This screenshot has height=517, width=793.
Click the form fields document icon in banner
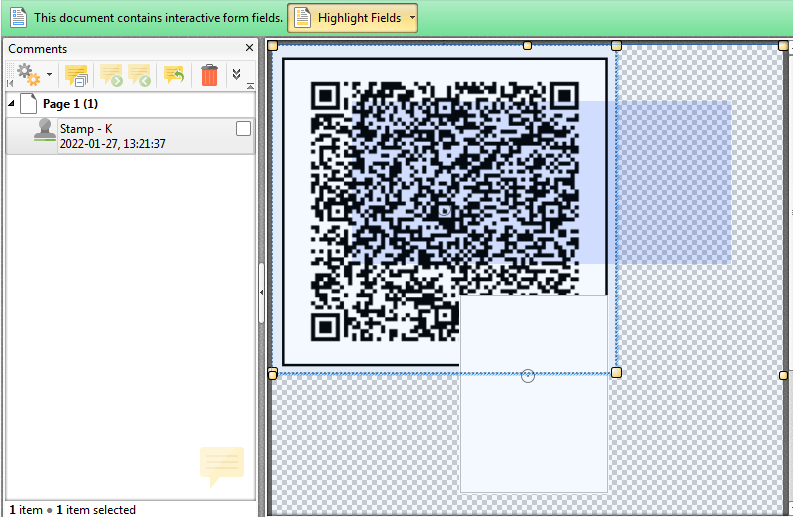point(18,18)
